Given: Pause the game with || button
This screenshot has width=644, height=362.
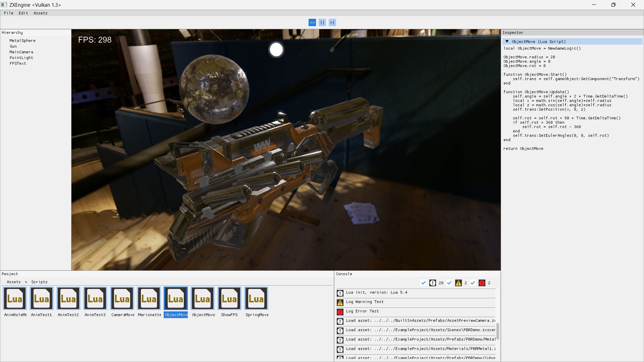Looking at the screenshot, I should tap(322, 22).
